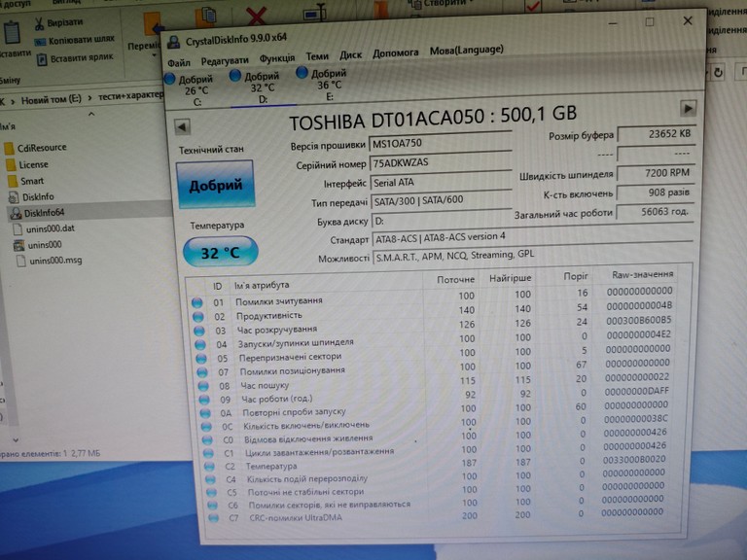The height and width of the screenshot is (560, 747).
Task: Click the status icon for Час розкручування row
Action: [x=199, y=331]
